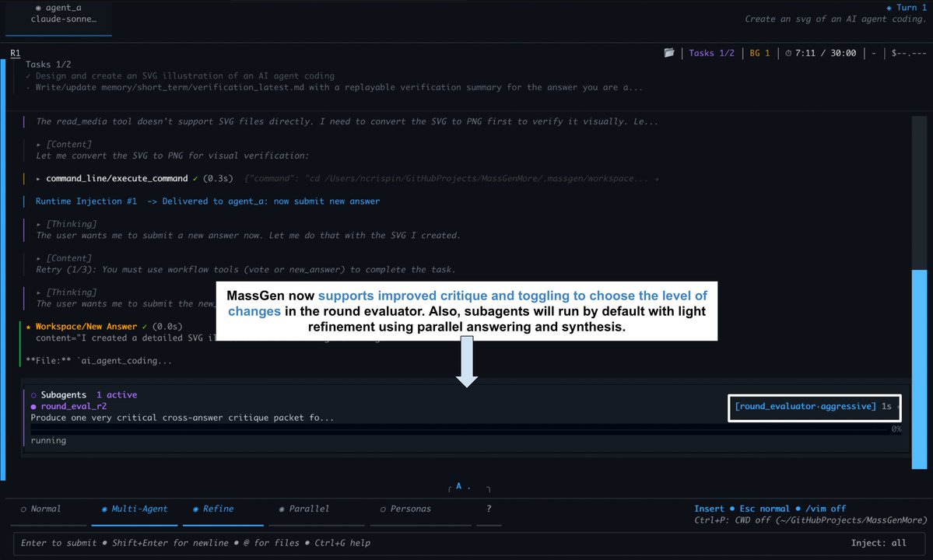Expand [Content] block above 'Retry (1/3)'
The width and height of the screenshot is (933, 560).
[64, 258]
